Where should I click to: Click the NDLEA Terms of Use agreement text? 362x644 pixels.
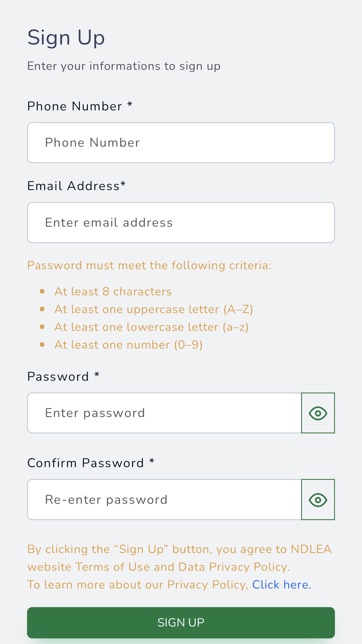[x=180, y=558]
